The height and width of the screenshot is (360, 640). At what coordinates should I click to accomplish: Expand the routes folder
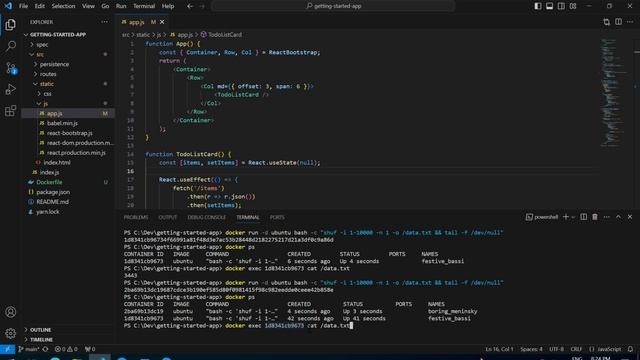(48, 74)
